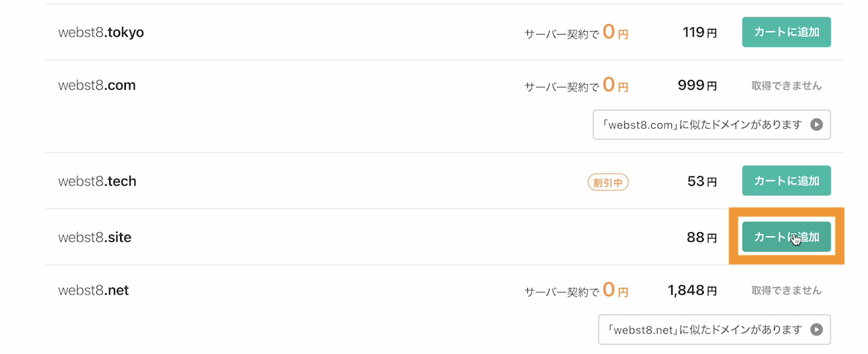Add highlighted webst8.site to the cart

pyautogui.click(x=786, y=237)
